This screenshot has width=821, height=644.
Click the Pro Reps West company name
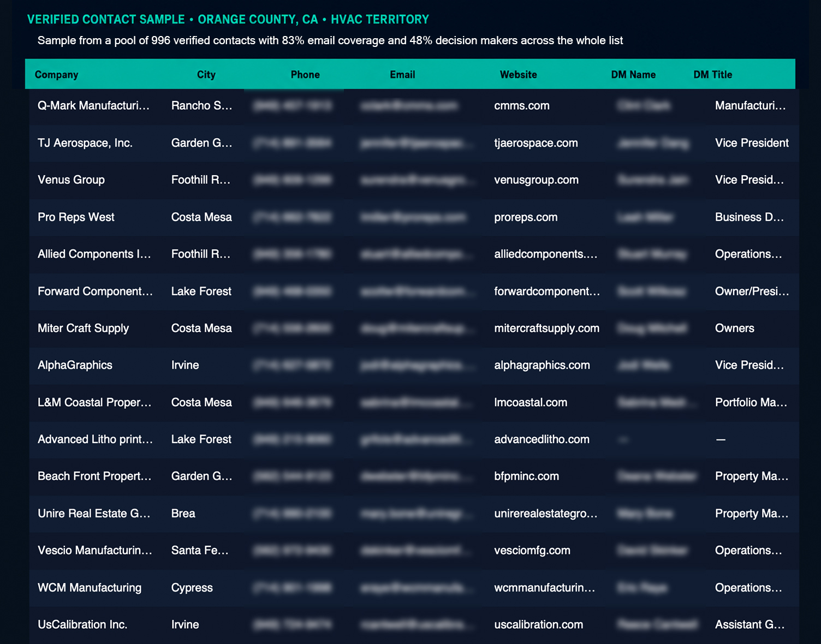pos(76,217)
